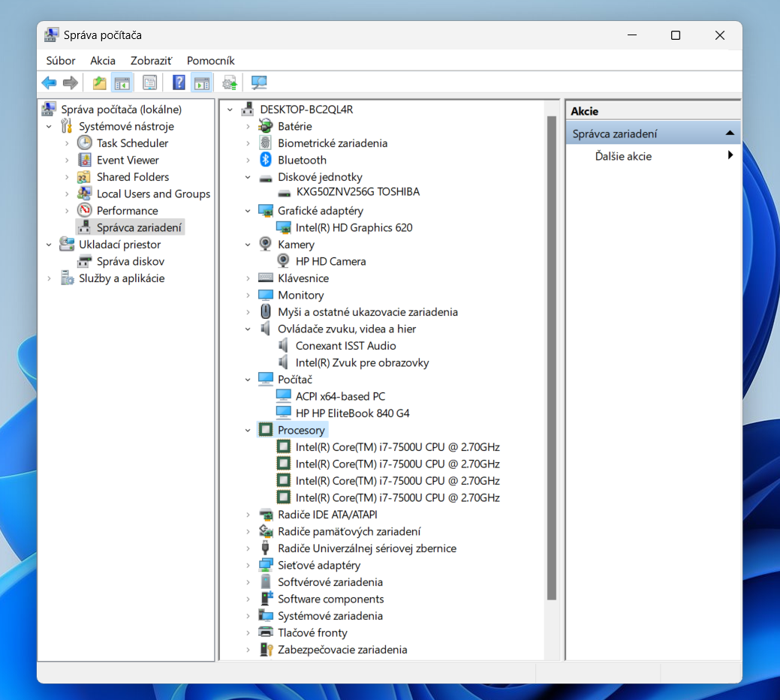Click Scan for hardware changes monitor icon
The height and width of the screenshot is (700, 780).
coord(259,83)
